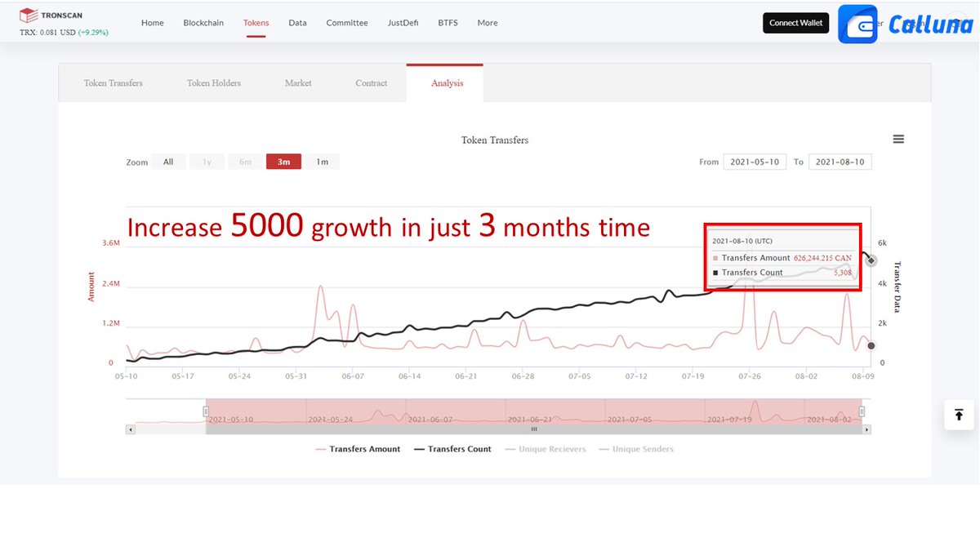Screen dimensions: 980x551
Task: Click the 3.6M amount axis label
Action: pos(112,243)
